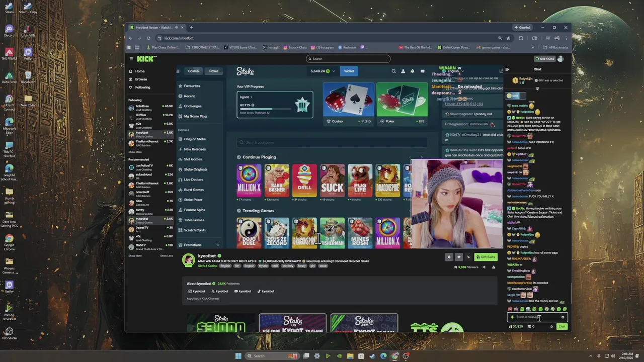Open My Game Play in Stake sidebar
This screenshot has width=644, height=362.
pyautogui.click(x=195, y=116)
